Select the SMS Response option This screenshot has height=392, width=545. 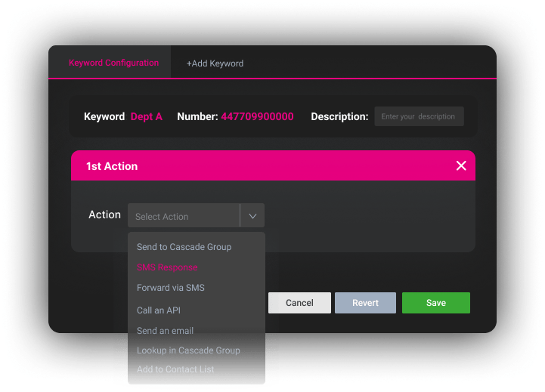pos(167,267)
